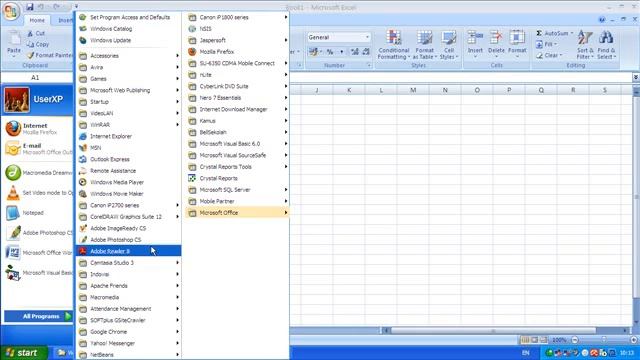The height and width of the screenshot is (360, 640).
Task: Open Windows Catalog
Action: coord(128,29)
